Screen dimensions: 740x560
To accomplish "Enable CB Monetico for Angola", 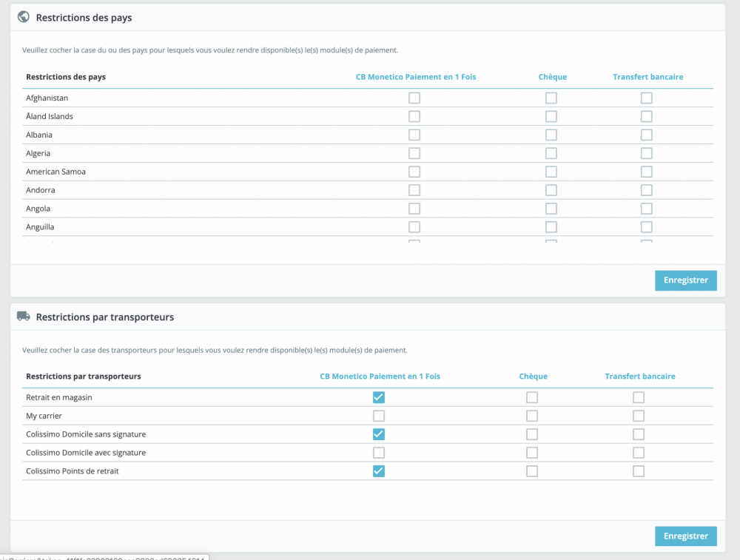I will [414, 209].
